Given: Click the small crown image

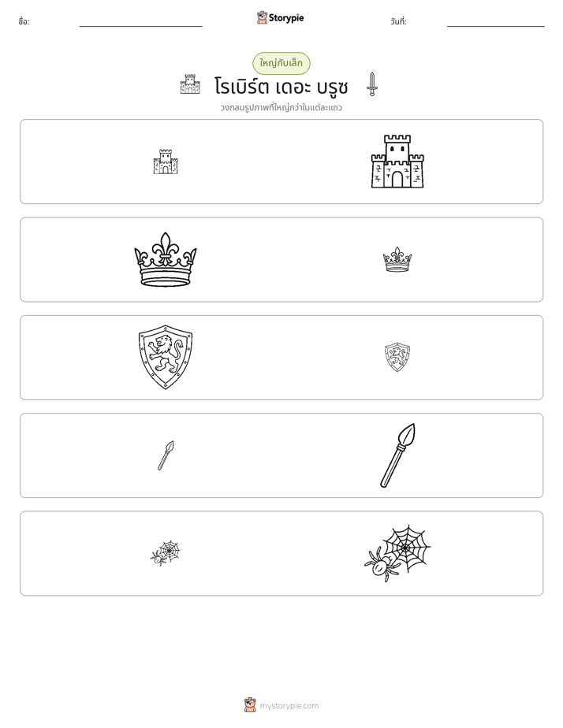Looking at the screenshot, I should pos(397,259).
